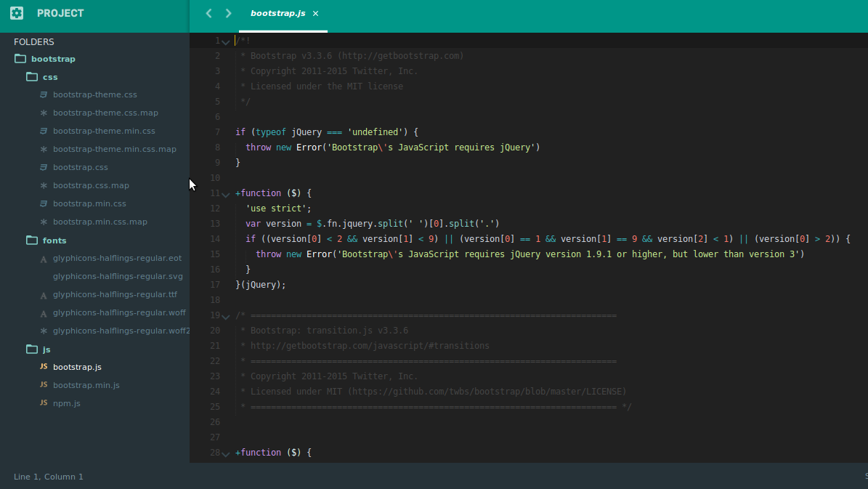Click the font icon of glyphicons-halflings-regular.eot
This screenshot has height=489, width=868.
point(44,259)
